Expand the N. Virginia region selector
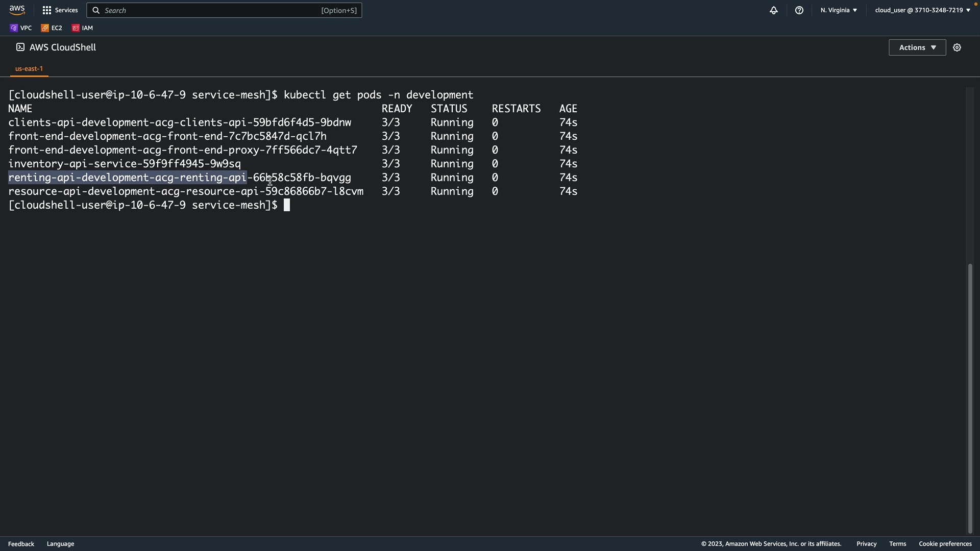This screenshot has width=980, height=551. [838, 10]
